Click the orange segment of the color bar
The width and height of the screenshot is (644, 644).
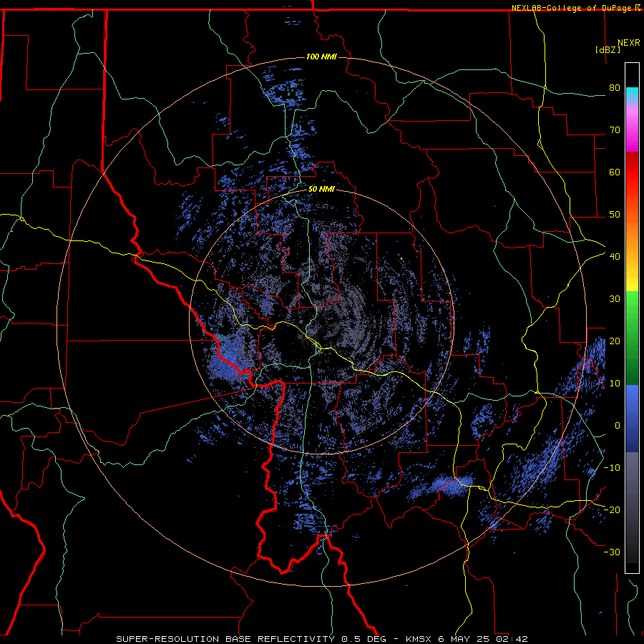point(632,230)
